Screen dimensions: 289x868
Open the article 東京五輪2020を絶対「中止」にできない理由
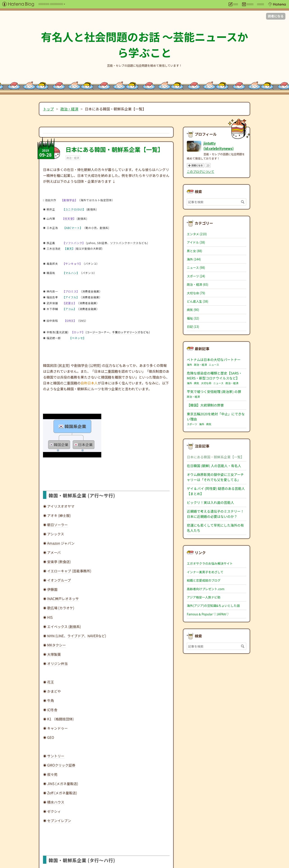coord(216,416)
